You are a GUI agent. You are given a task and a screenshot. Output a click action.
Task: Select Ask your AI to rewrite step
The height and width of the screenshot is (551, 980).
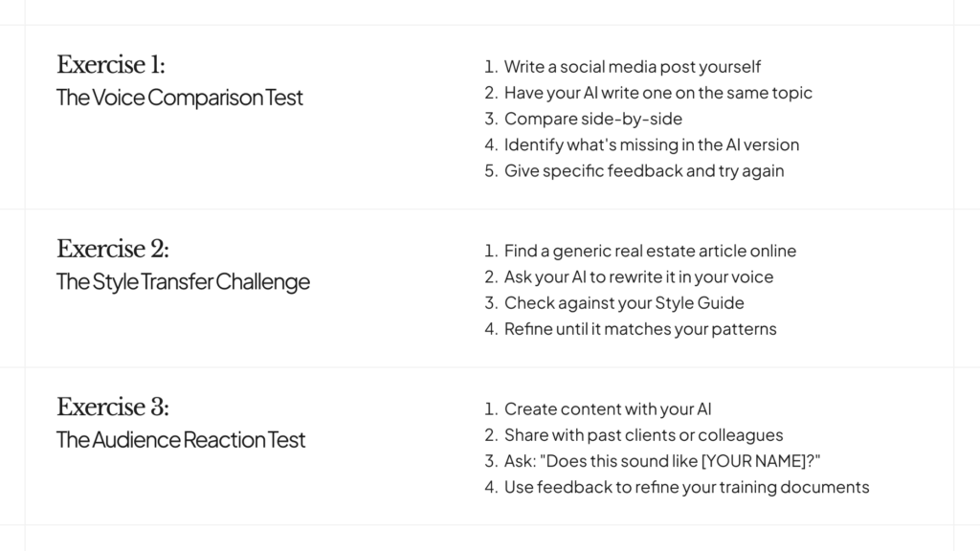pos(638,277)
